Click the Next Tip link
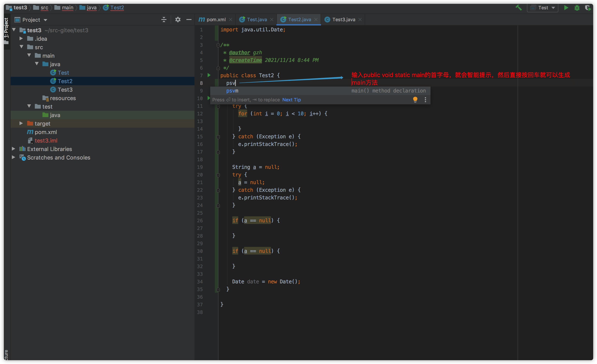597x364 pixels. click(291, 100)
